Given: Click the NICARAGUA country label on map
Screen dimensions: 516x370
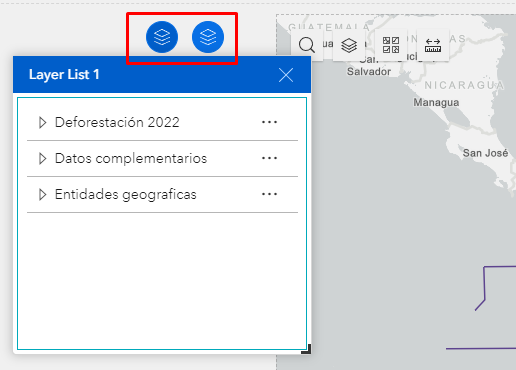Looking at the screenshot, I should pos(464,85).
